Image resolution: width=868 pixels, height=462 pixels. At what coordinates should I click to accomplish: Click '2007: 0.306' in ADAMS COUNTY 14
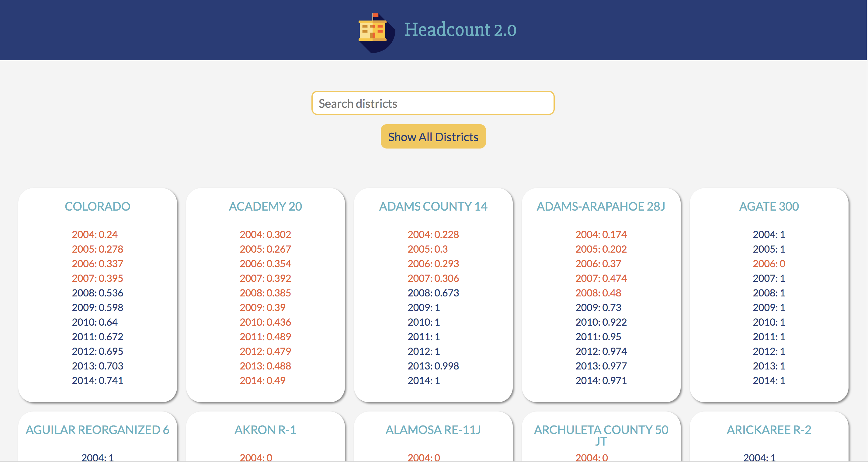point(433,278)
